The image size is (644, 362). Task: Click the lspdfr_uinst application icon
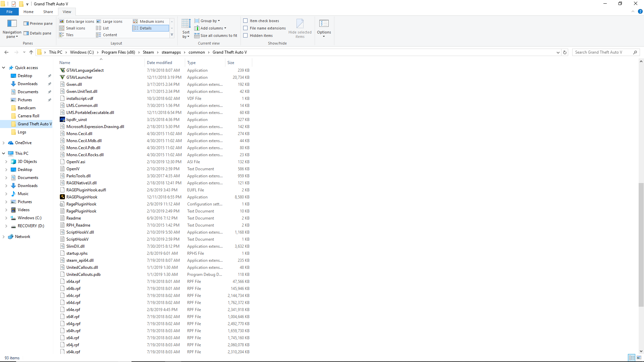pos(62,120)
